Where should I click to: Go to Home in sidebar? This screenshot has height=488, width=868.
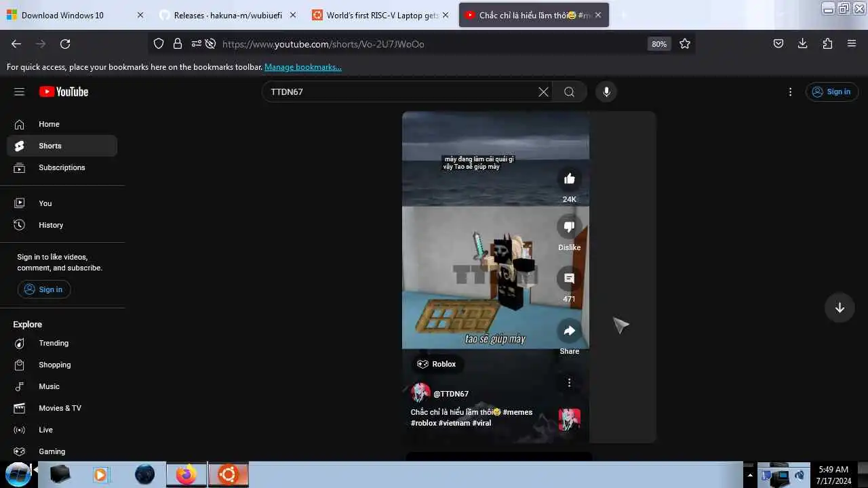[x=62, y=124]
